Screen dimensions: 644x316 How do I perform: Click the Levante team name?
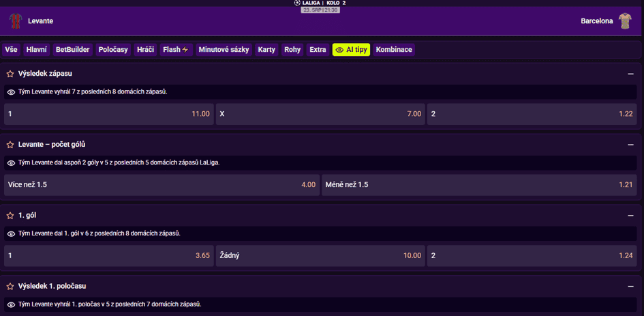(41, 21)
